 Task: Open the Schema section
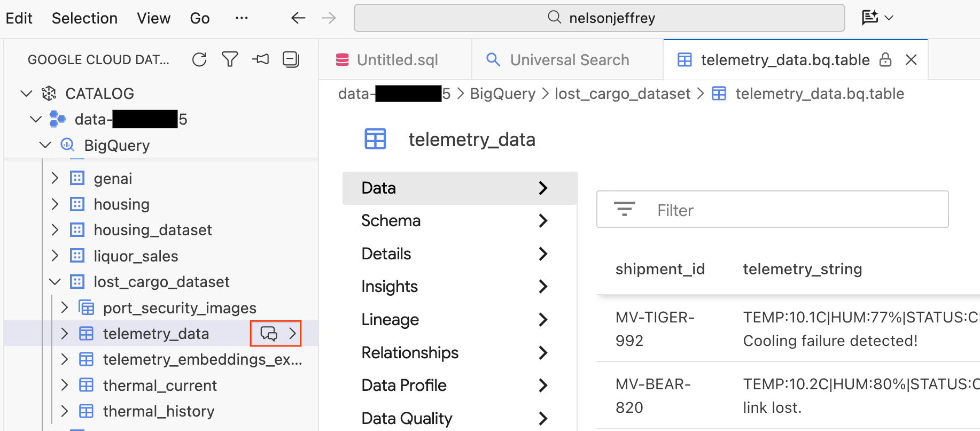pyautogui.click(x=460, y=221)
